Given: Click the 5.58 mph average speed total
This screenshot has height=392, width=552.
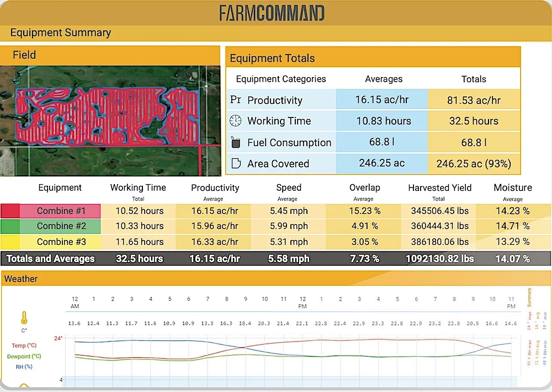Looking at the screenshot, I should click(289, 259).
